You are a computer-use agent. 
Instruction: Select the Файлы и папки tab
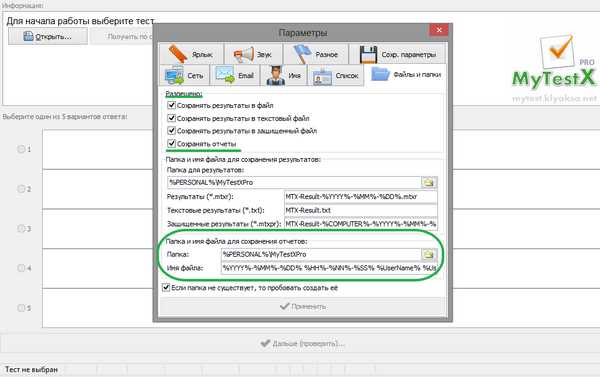406,75
